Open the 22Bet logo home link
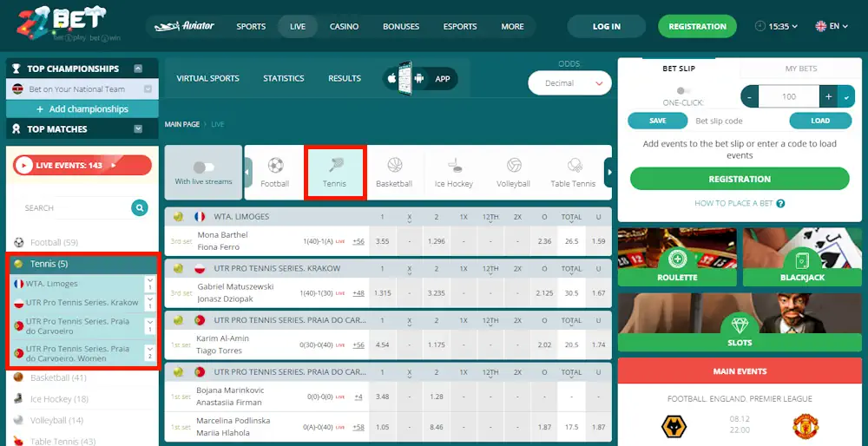Screen dimensions: 868x446 69,25
